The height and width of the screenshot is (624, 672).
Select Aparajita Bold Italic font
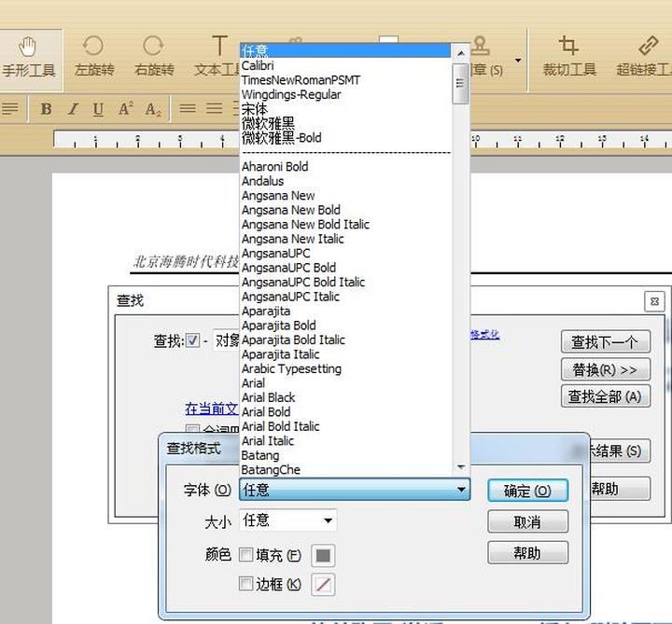tap(345, 340)
